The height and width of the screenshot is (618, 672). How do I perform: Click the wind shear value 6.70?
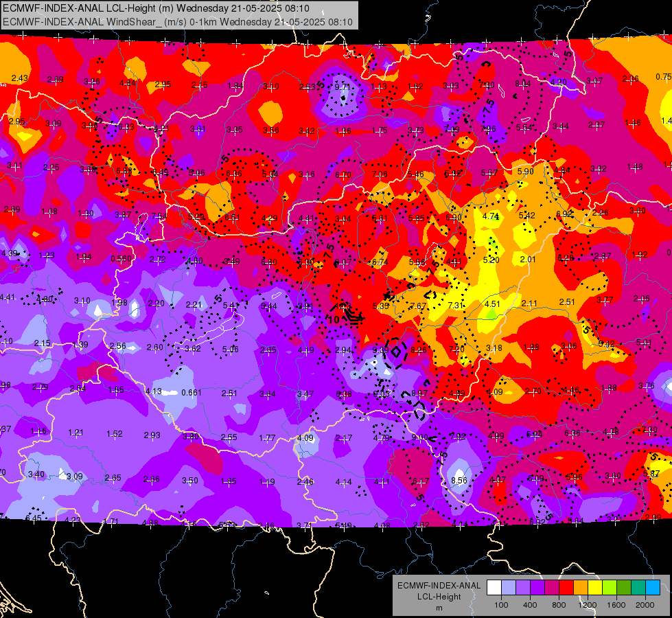pyautogui.click(x=343, y=175)
